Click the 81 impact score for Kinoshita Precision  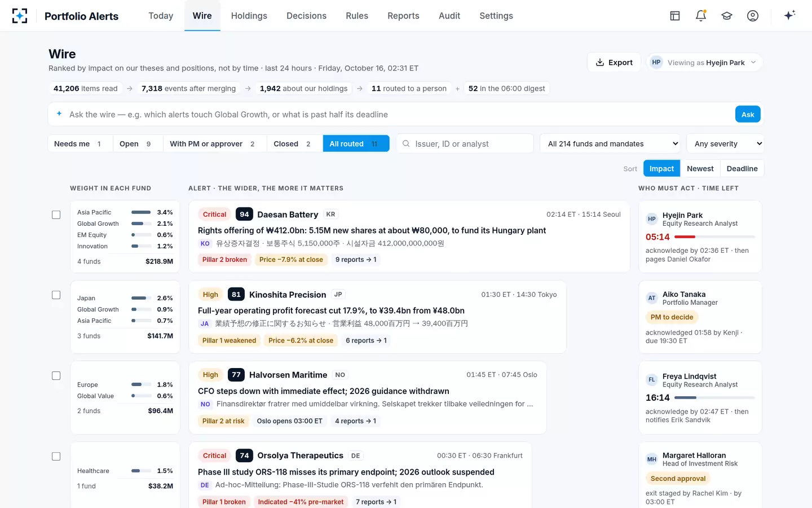236,295
